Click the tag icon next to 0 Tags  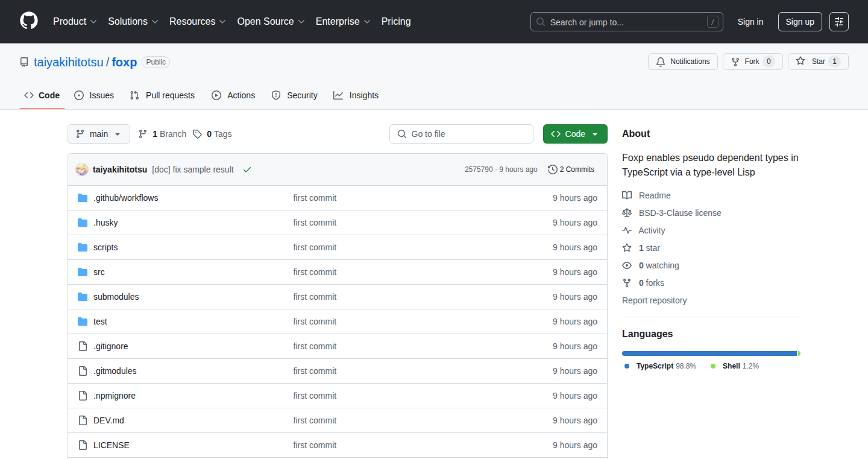click(x=197, y=134)
